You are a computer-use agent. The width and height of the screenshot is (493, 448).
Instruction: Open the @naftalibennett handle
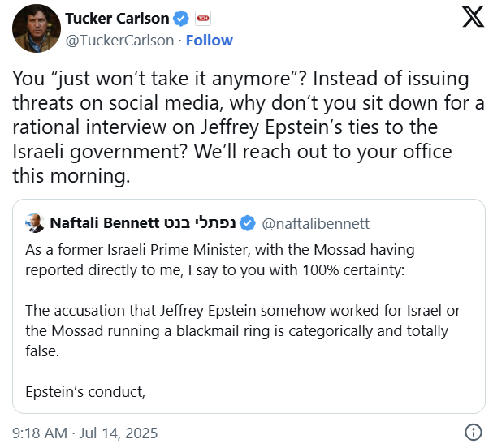click(x=316, y=223)
